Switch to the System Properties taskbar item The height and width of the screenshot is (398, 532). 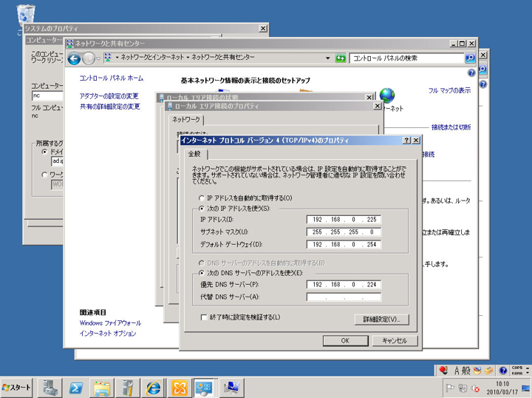click(232, 388)
